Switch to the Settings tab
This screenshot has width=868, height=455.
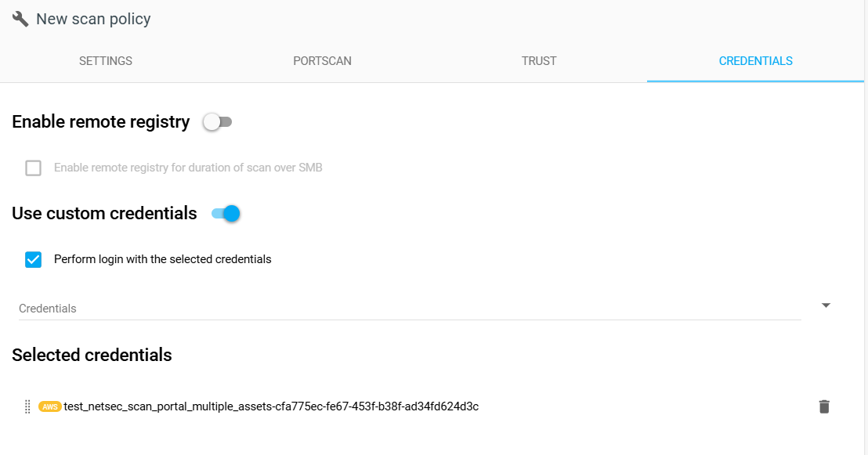tap(106, 61)
